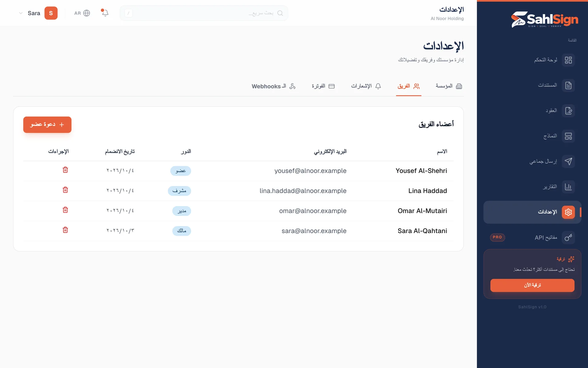Open the dashboard grid icon in sidebar
The height and width of the screenshot is (368, 588).
pos(568,60)
